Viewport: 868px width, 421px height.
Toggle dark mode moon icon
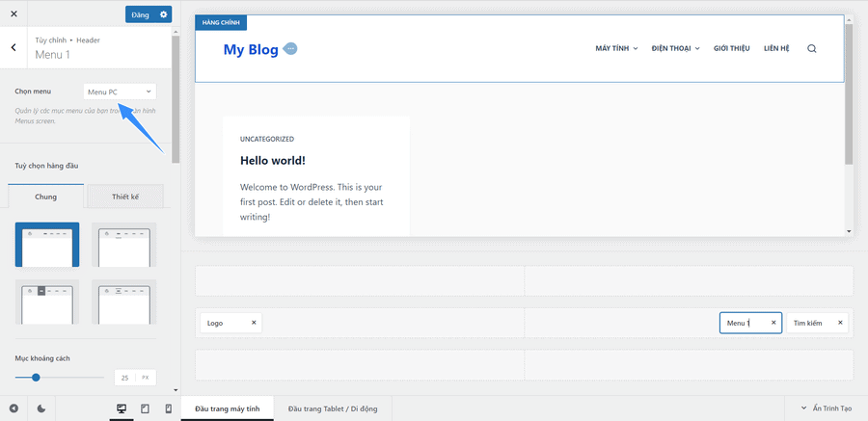pyautogui.click(x=41, y=408)
